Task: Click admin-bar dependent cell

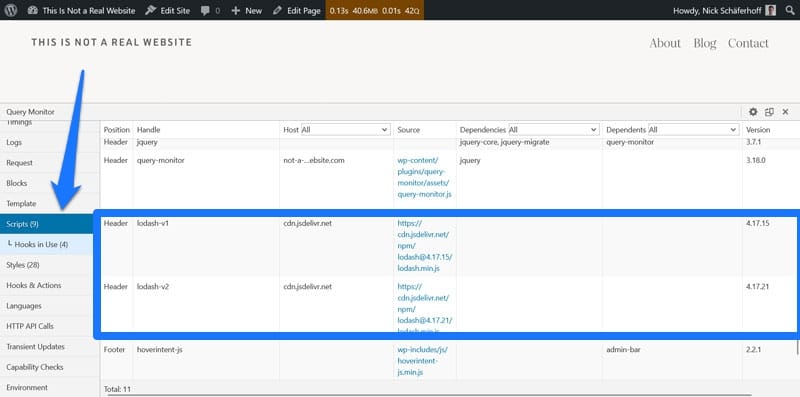Action: pyautogui.click(x=623, y=350)
